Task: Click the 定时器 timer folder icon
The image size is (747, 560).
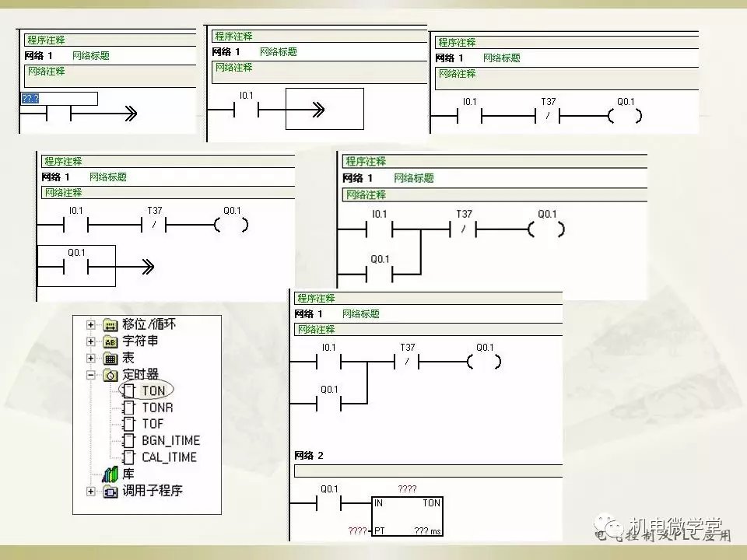Action: point(110,374)
